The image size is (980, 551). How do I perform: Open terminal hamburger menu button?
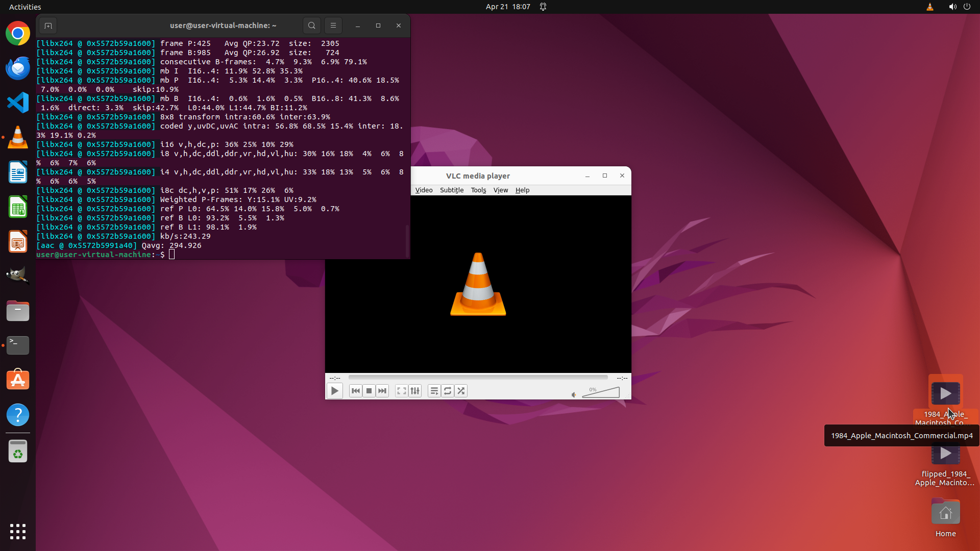pos(333,26)
